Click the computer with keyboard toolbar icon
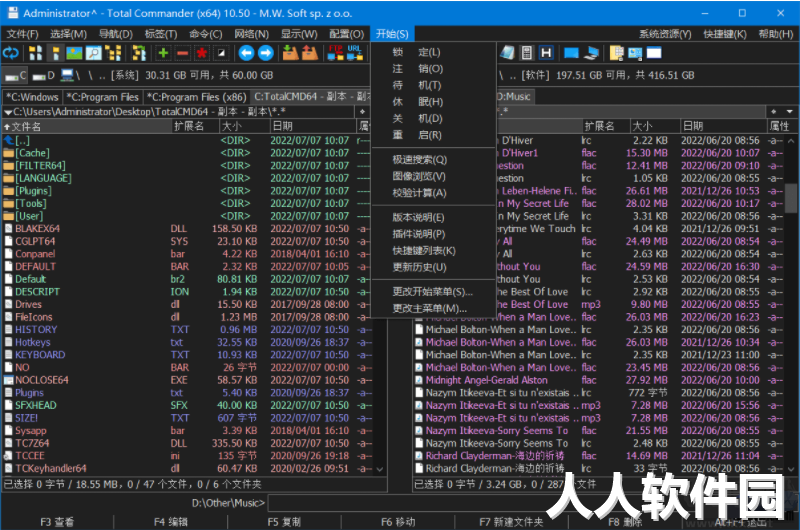Viewport: 800px width, 530px height. [x=590, y=53]
